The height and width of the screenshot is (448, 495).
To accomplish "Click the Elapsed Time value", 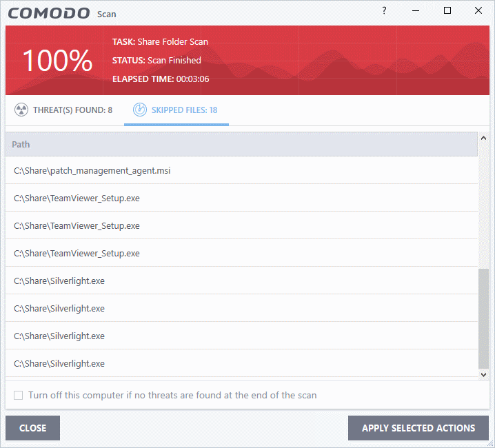I will [x=192, y=79].
